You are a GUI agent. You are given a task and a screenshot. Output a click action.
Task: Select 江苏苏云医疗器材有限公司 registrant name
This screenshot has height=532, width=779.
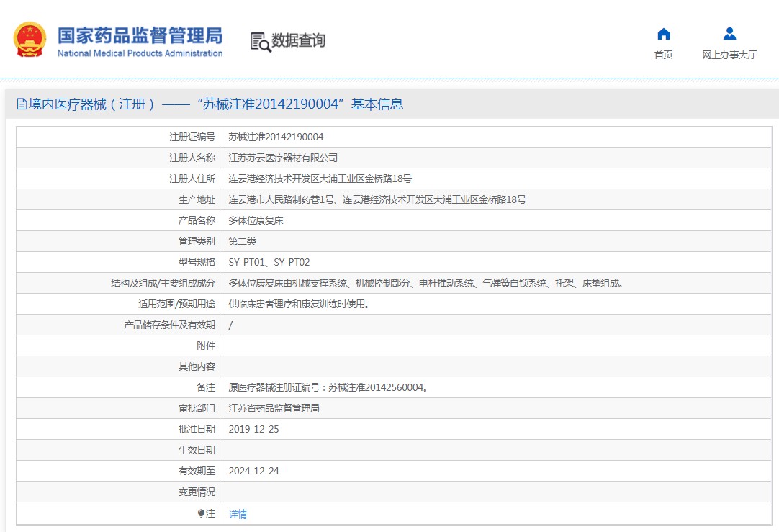click(x=283, y=158)
